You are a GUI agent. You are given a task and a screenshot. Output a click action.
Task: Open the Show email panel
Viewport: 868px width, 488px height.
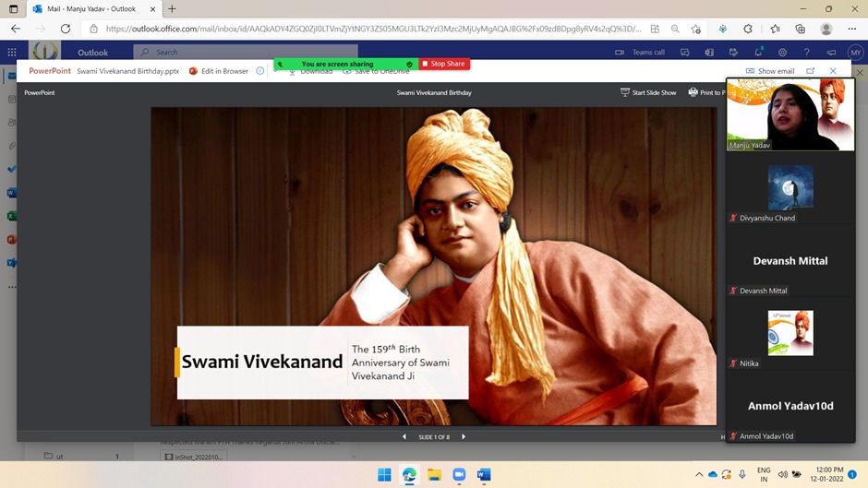[769, 71]
